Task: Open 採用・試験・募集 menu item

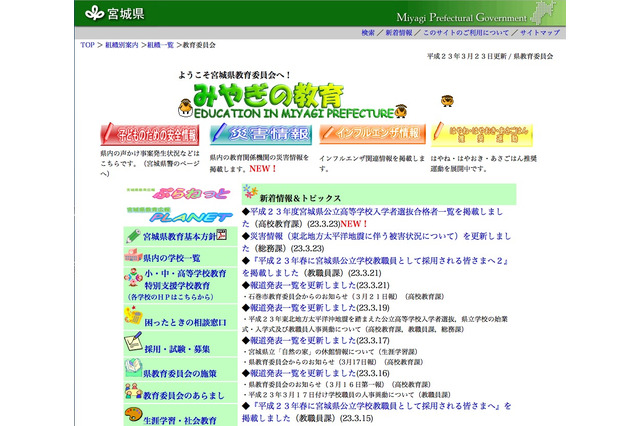Action: [x=177, y=349]
